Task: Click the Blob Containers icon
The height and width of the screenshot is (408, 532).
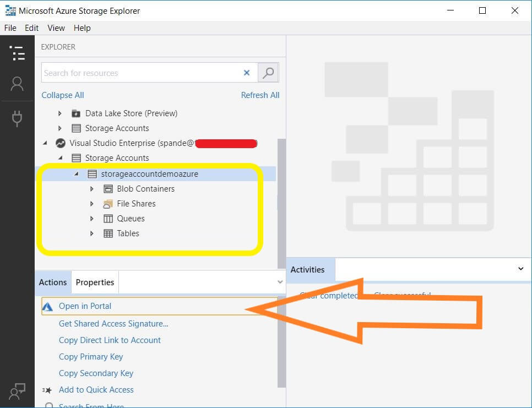Action: (x=108, y=189)
